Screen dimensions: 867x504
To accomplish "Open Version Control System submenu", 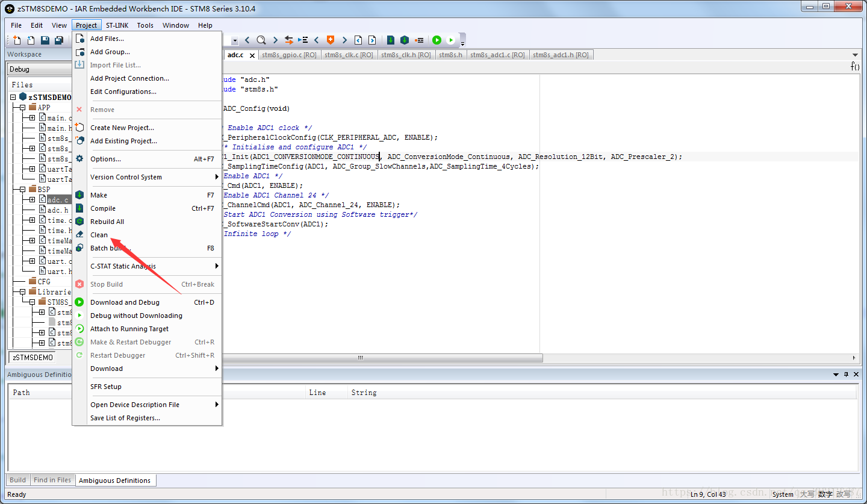I will [x=147, y=177].
